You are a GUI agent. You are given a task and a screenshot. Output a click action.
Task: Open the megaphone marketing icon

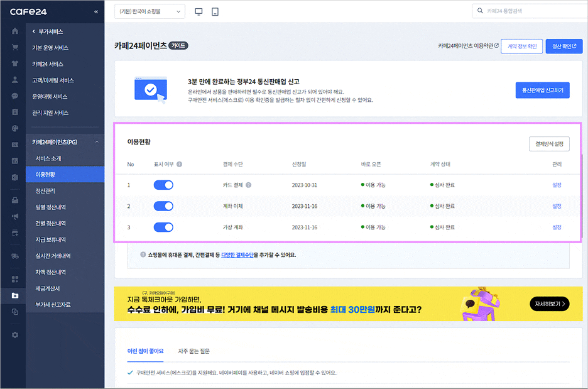15,216
